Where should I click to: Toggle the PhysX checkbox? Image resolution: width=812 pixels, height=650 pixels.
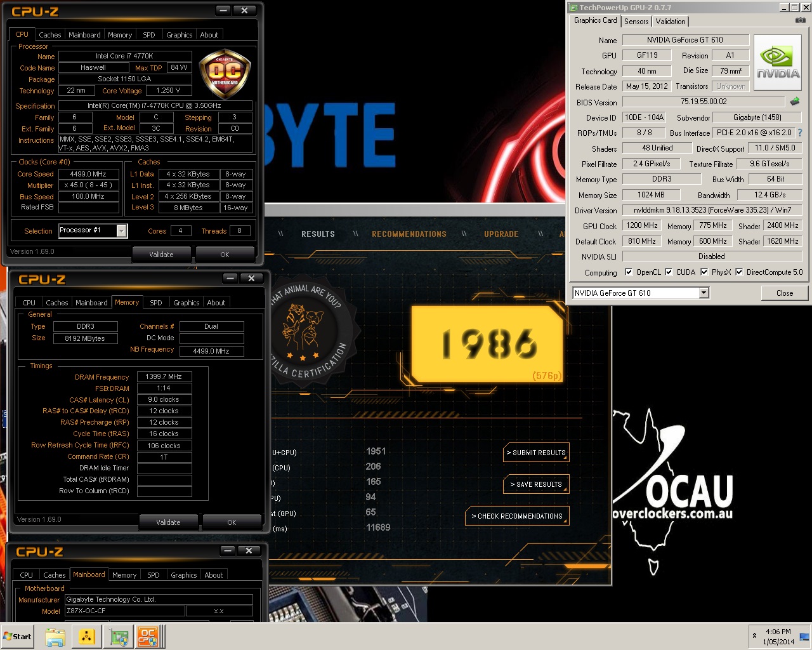pyautogui.click(x=704, y=272)
